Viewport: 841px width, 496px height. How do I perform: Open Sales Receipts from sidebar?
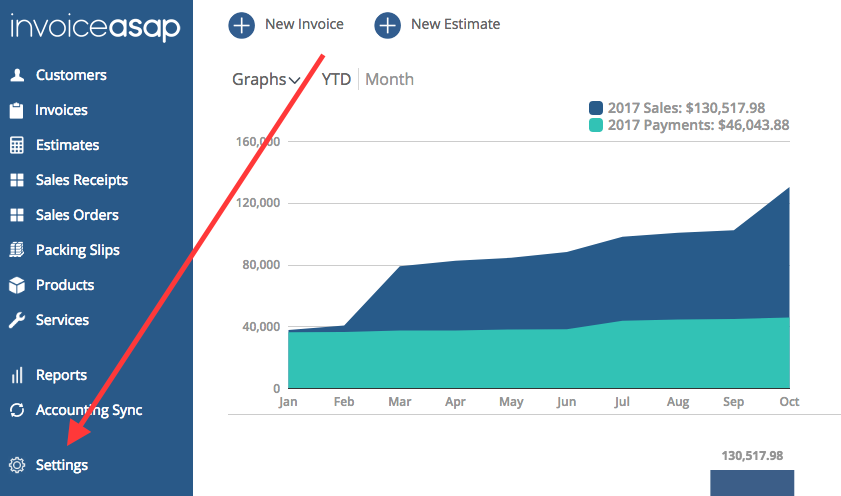[81, 180]
